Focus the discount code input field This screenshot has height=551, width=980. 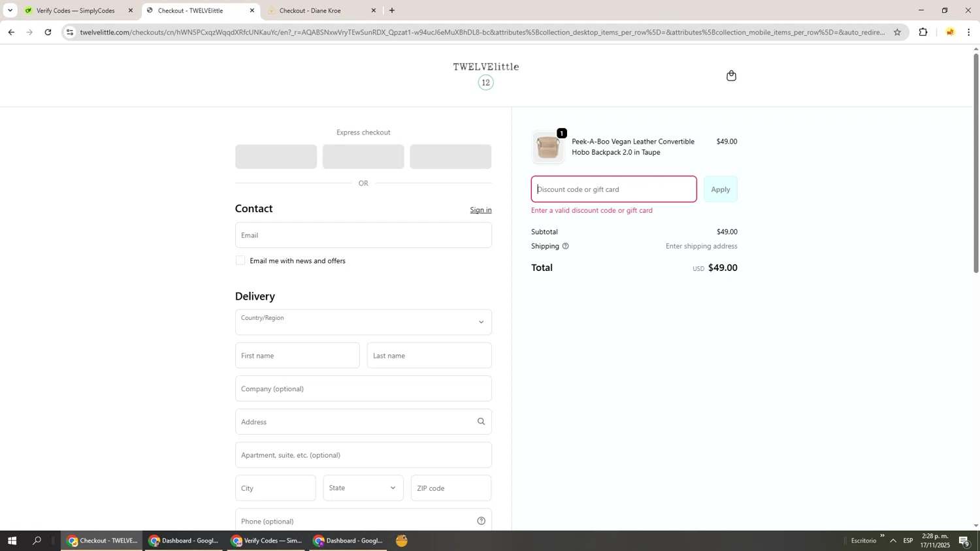coord(614,189)
